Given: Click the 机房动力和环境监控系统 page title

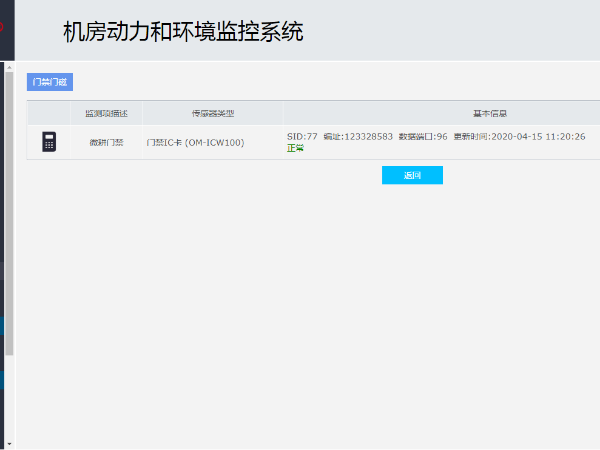Looking at the screenshot, I should [182, 32].
